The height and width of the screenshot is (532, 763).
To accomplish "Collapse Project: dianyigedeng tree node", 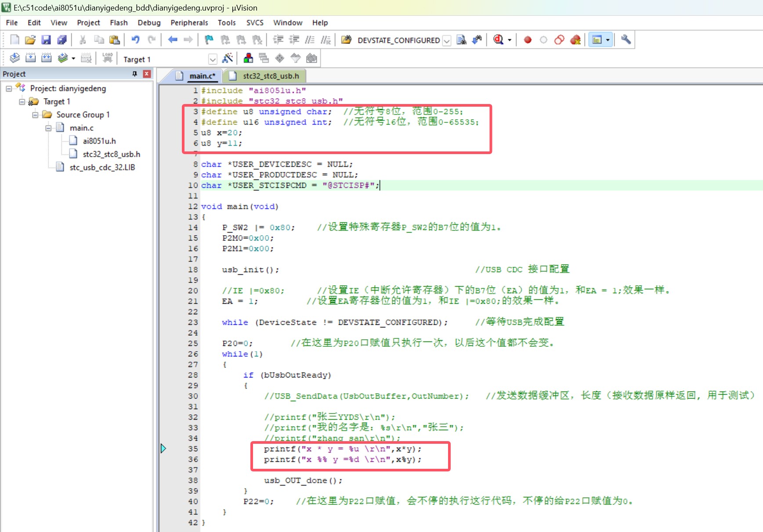I will point(9,89).
